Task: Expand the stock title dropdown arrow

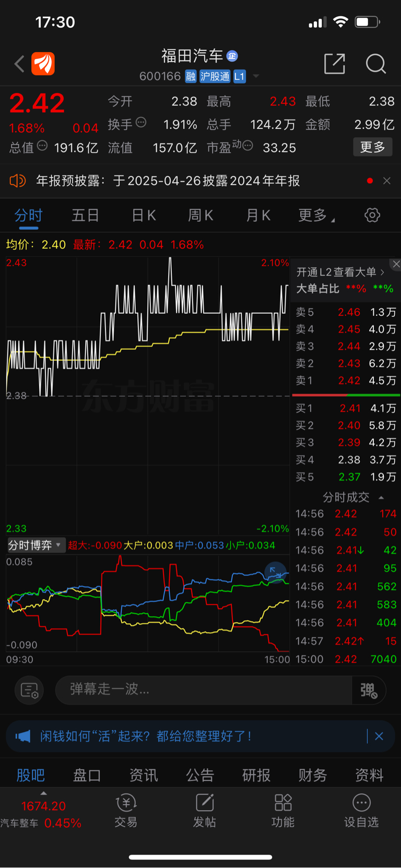Action: [256, 76]
